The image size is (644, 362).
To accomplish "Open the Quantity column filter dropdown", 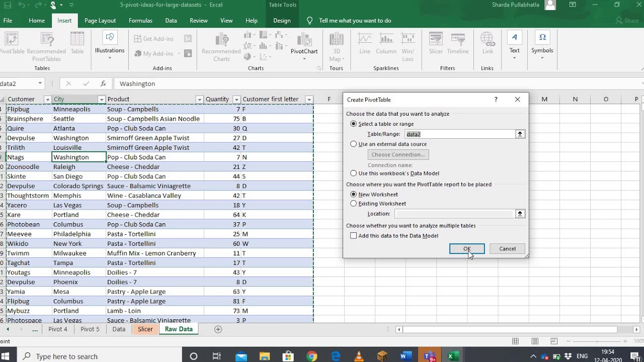I will 236,100.
